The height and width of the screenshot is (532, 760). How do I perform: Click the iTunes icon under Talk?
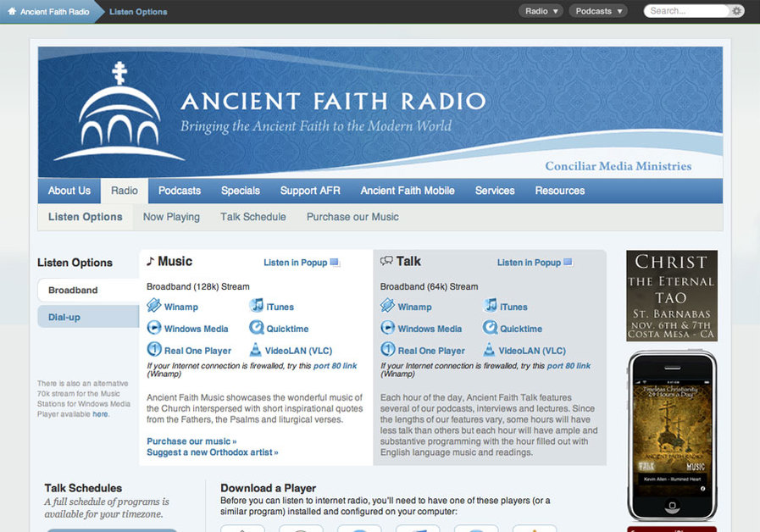[x=490, y=305]
